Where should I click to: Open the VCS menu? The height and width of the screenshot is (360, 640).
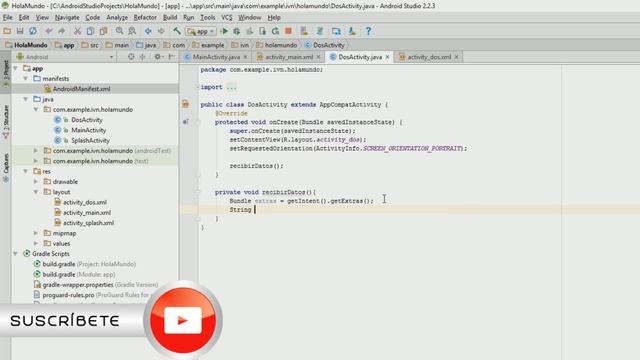227,18
